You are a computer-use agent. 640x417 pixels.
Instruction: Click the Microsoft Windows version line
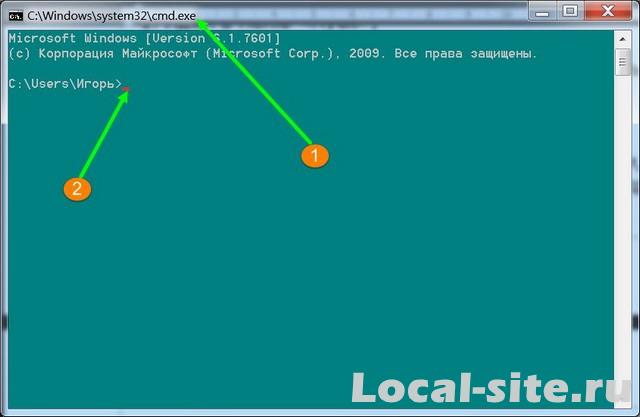coord(144,38)
